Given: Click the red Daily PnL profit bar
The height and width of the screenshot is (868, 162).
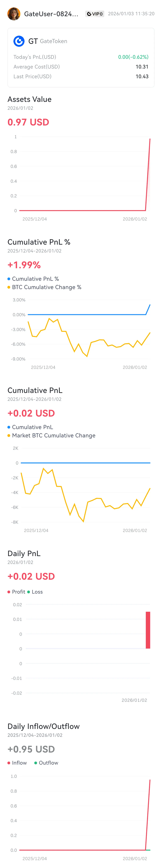Looking at the screenshot, I should tap(148, 630).
